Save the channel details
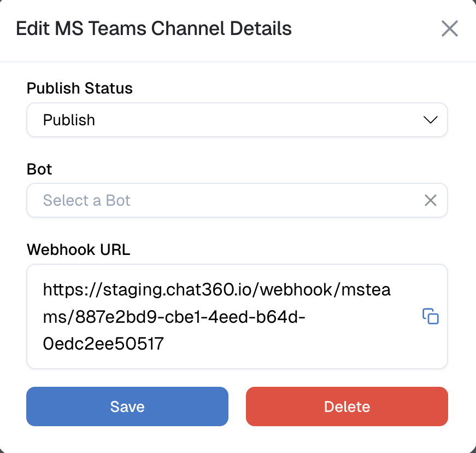The width and height of the screenshot is (476, 453). pos(127,406)
